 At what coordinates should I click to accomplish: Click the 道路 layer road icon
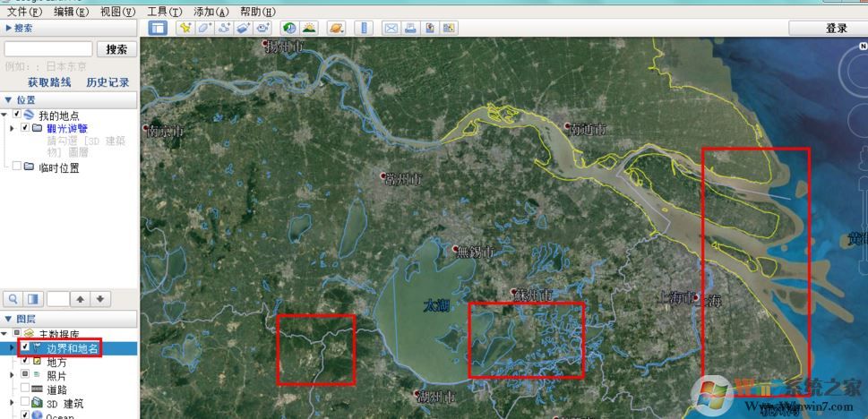pos(37,389)
